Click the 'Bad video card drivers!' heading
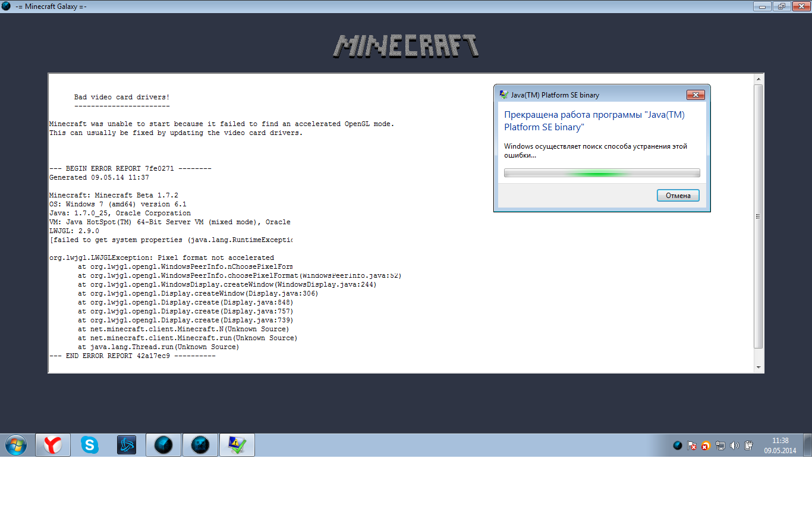Screen dimensions: 812x518 click(x=122, y=97)
